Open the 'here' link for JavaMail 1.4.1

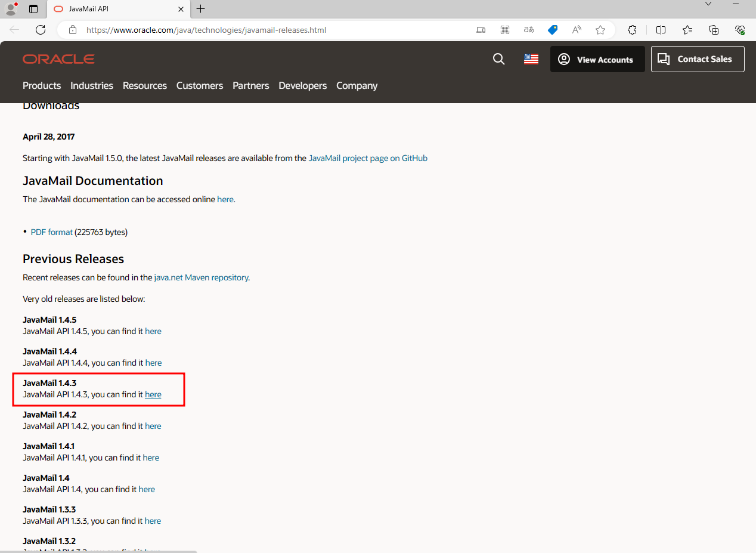click(151, 458)
